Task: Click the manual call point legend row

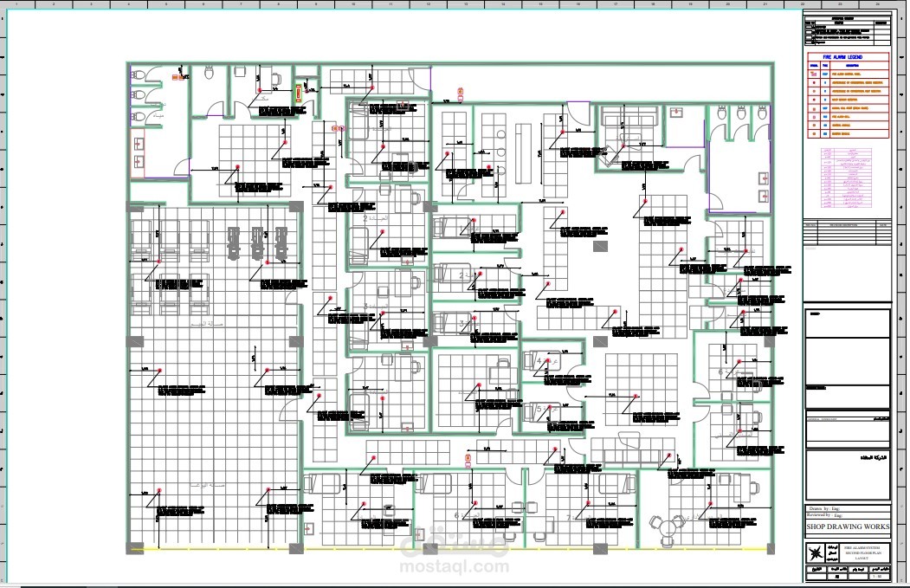Action: 849,108
